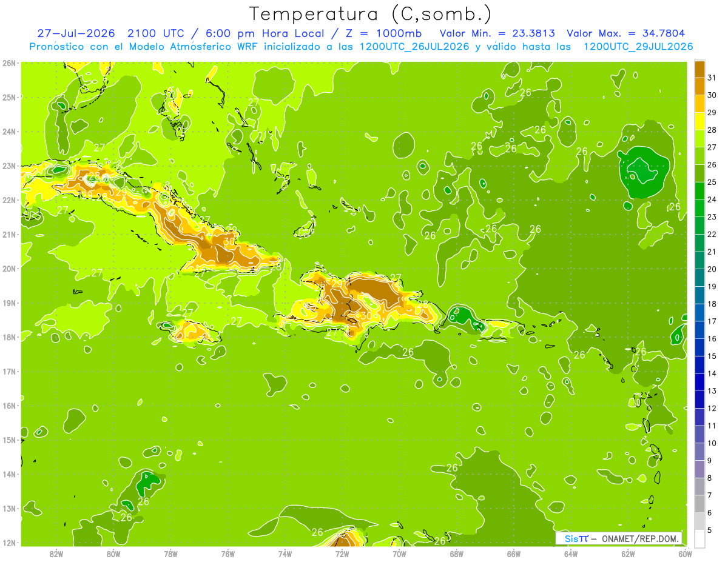Viewport: 728px width, 562px height.
Task: Click the white legend band below 5
Action: (699, 538)
